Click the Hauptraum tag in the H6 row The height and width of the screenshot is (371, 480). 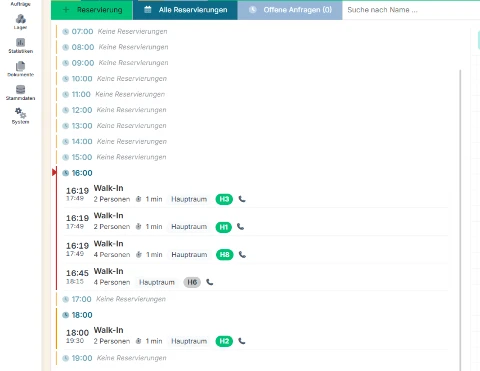click(x=157, y=283)
